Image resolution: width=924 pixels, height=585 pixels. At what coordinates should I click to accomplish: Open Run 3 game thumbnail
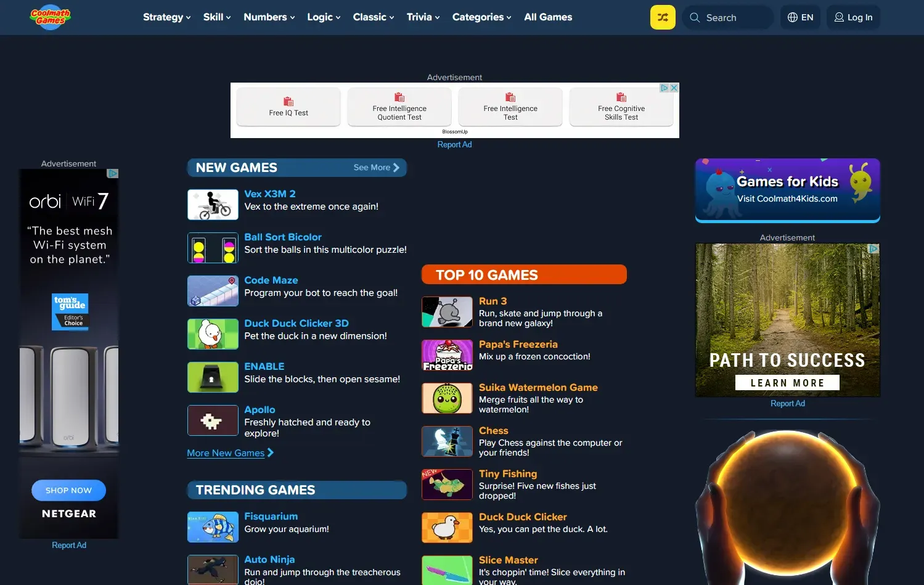(447, 312)
